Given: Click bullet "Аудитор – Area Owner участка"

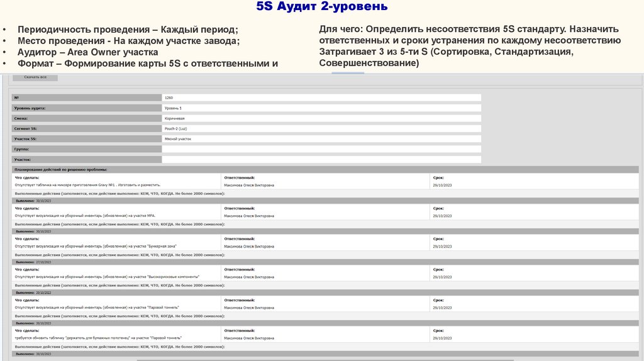Looking at the screenshot, I should coord(88,52).
